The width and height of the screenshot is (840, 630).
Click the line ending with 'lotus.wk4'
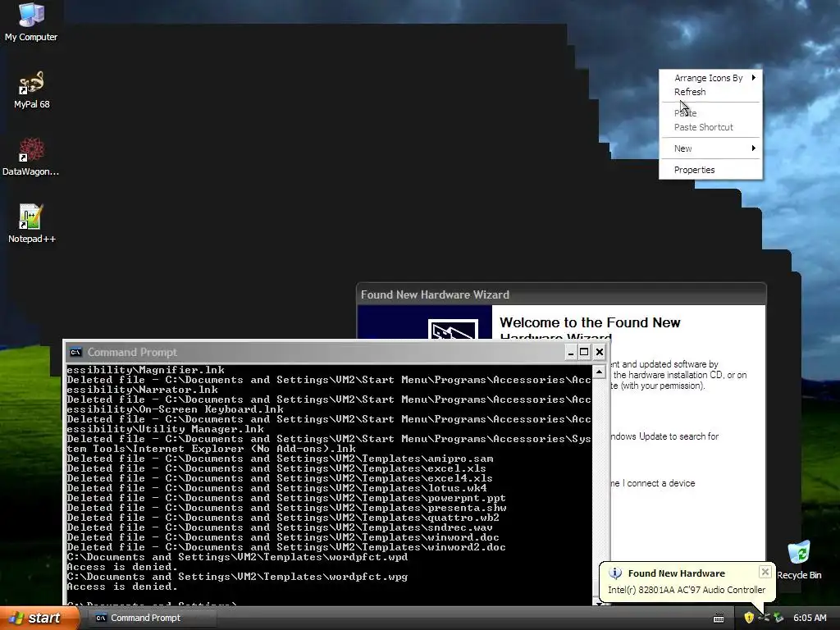pyautogui.click(x=277, y=488)
